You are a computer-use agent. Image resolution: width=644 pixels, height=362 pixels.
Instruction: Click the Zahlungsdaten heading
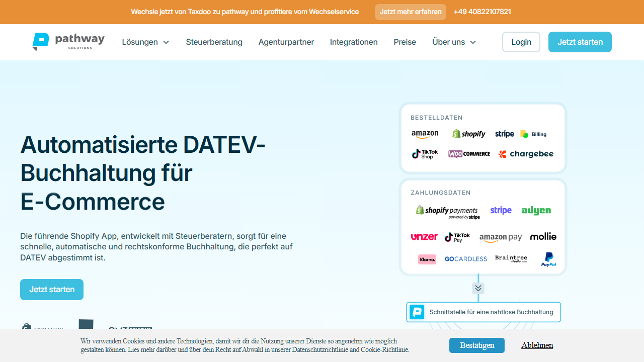click(441, 193)
